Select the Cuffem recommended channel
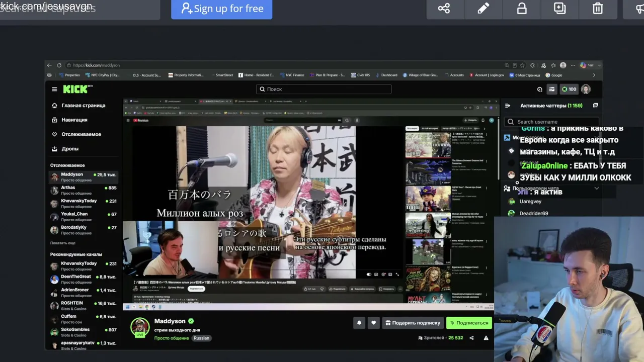Viewport: 644px width, 362px height. 84,319
